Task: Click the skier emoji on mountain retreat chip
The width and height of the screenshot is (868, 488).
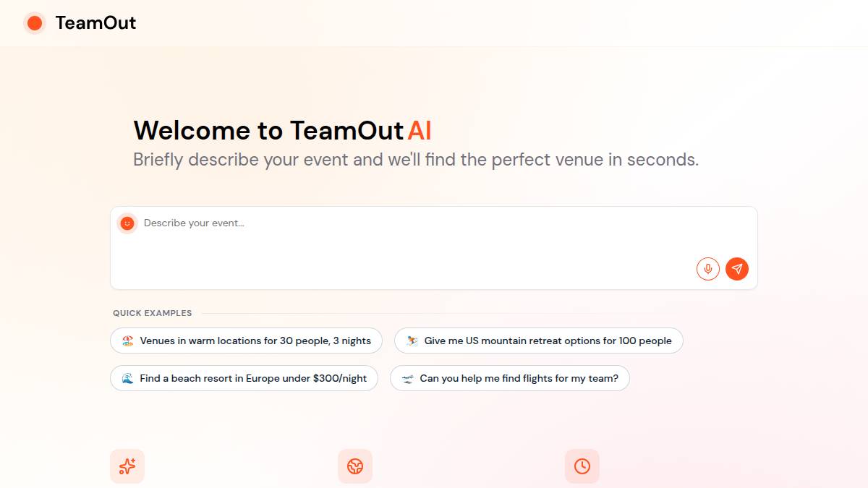Action: click(x=412, y=341)
